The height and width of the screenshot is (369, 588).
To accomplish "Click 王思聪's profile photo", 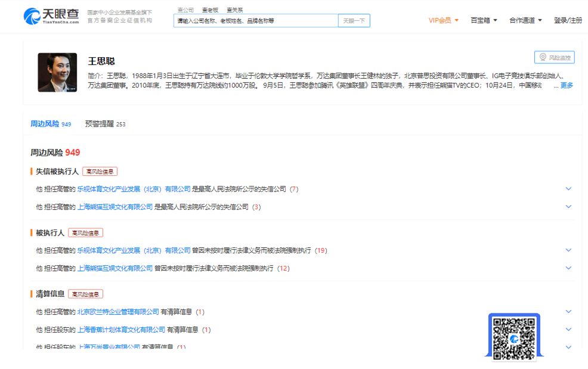I will coord(59,73).
